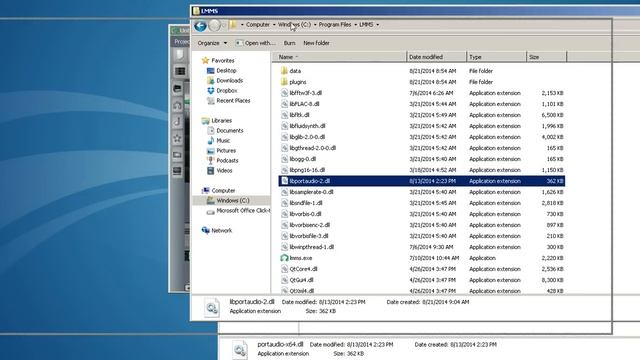
Task: Navigate to Program Files in the breadcrumb
Action: click(335, 24)
